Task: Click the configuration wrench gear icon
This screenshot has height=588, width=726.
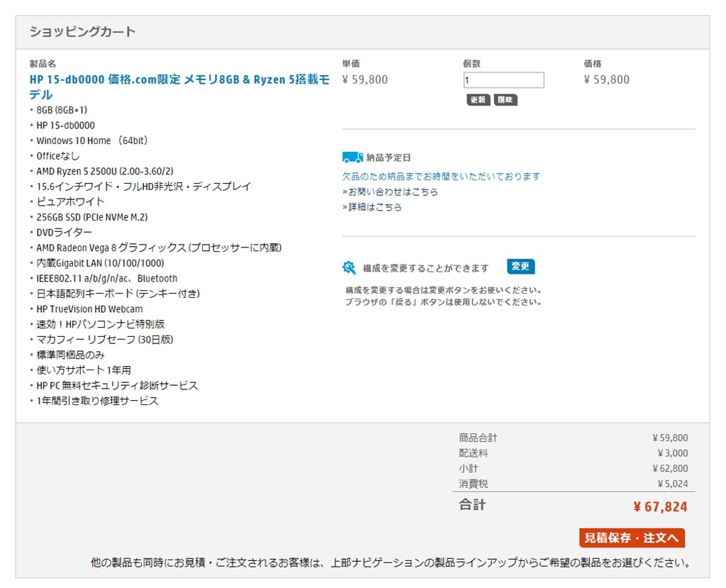Action: [x=349, y=267]
